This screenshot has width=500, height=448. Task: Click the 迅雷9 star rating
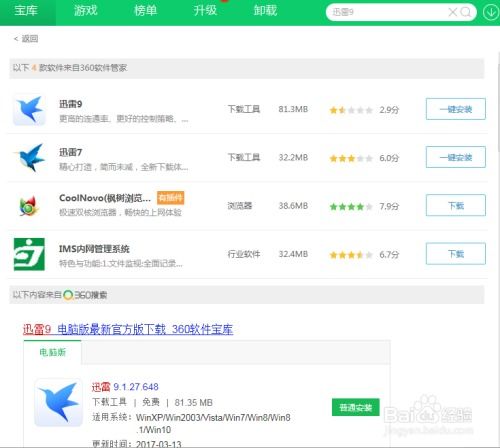[351, 110]
